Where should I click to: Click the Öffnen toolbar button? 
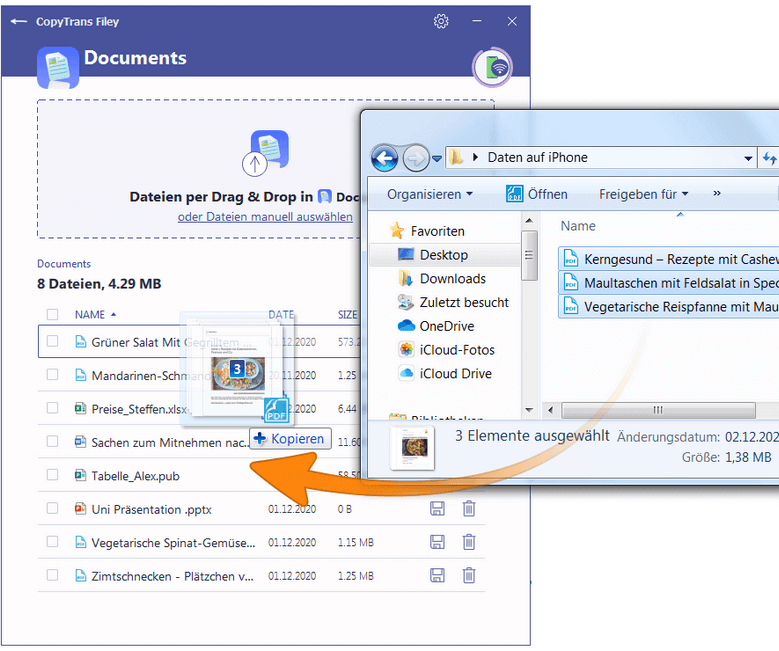click(x=537, y=194)
